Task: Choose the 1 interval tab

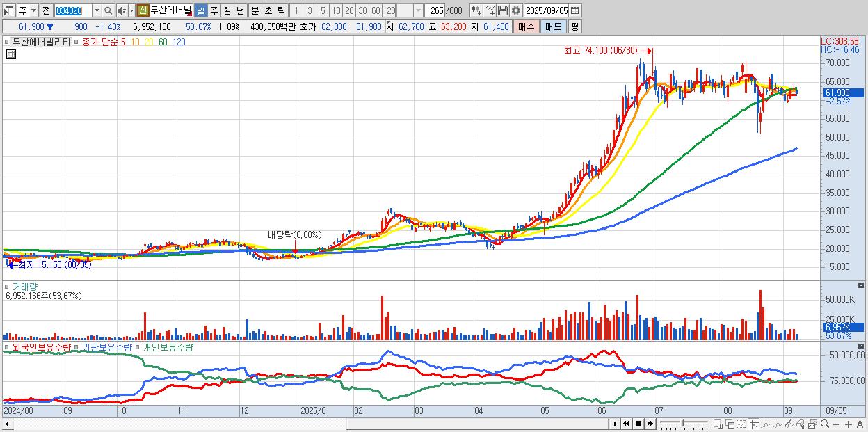Action: click(x=296, y=11)
